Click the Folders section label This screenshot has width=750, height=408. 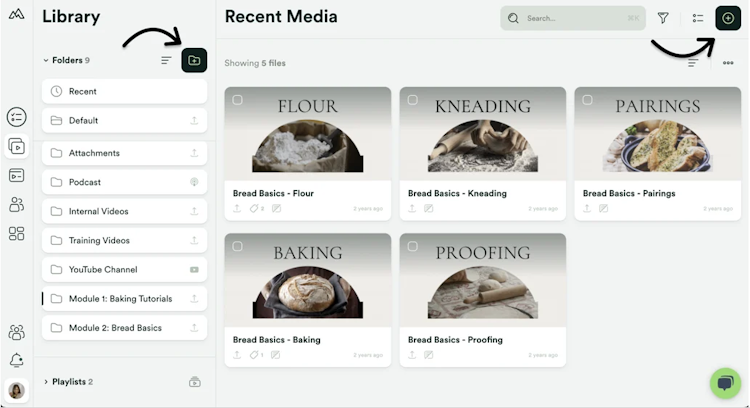pos(67,60)
